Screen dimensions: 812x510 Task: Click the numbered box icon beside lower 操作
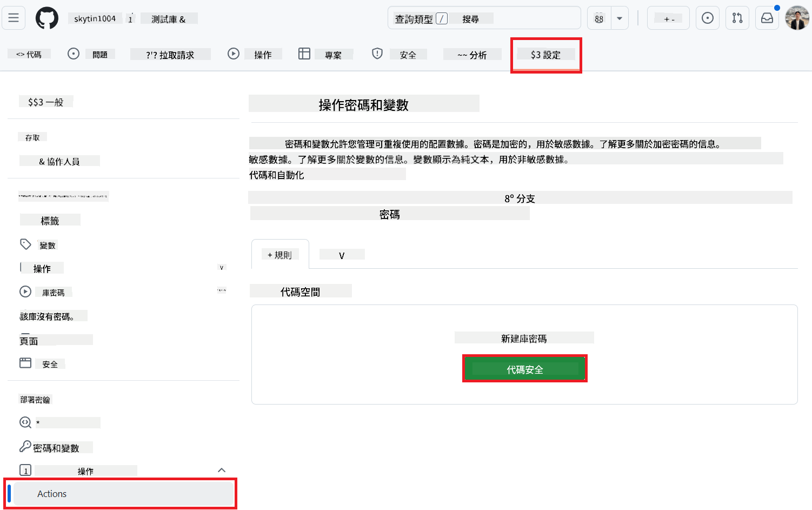point(25,470)
